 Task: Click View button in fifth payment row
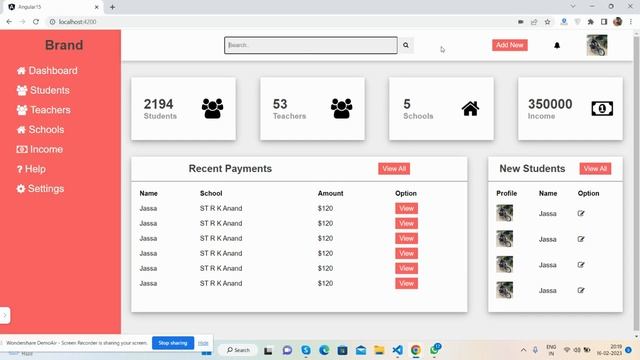[406, 268]
